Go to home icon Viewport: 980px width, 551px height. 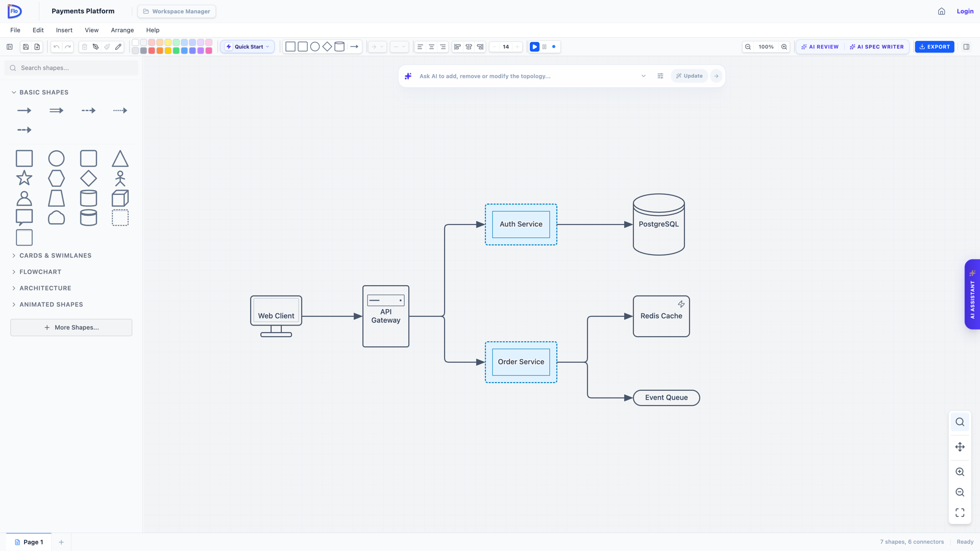click(942, 11)
